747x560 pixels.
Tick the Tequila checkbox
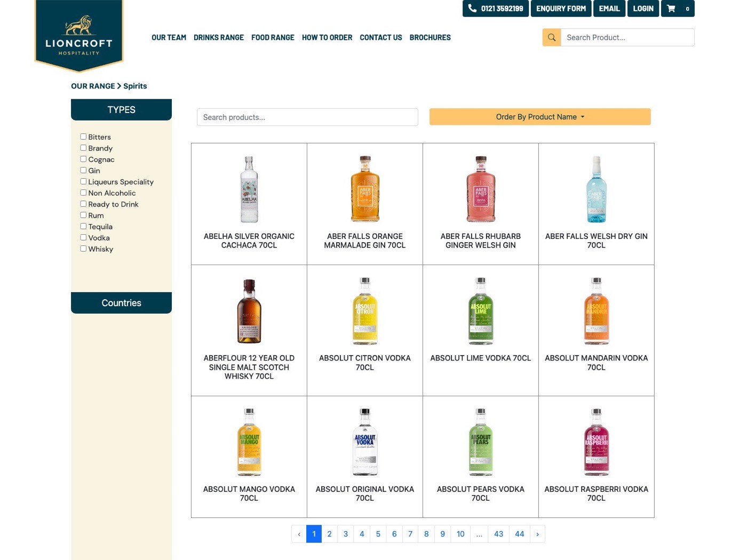click(x=83, y=226)
